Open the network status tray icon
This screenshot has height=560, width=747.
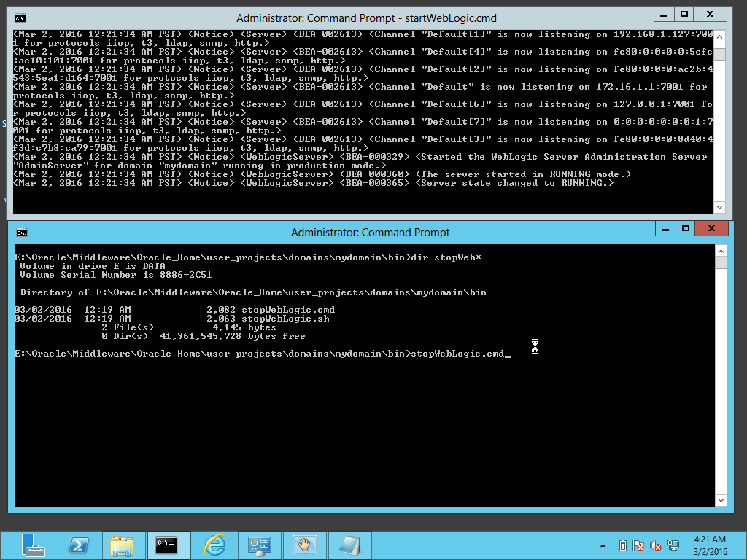673,545
